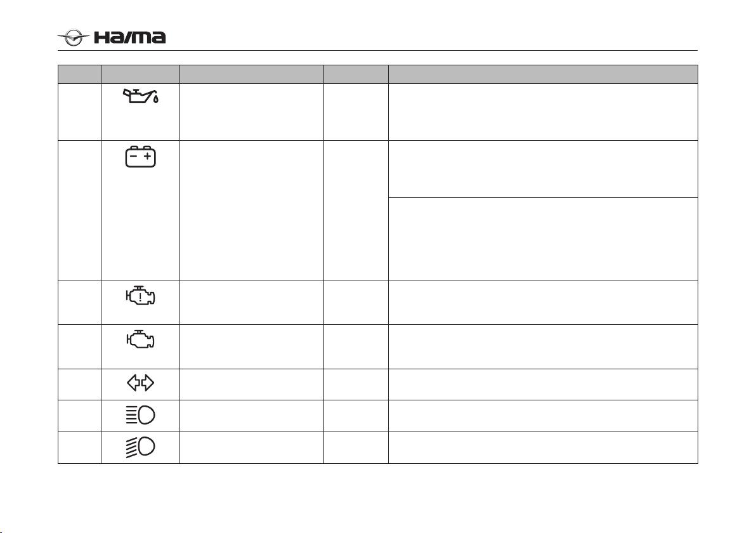Click the Haima bird emblem logo
This screenshot has height=533, width=756.
point(74,37)
